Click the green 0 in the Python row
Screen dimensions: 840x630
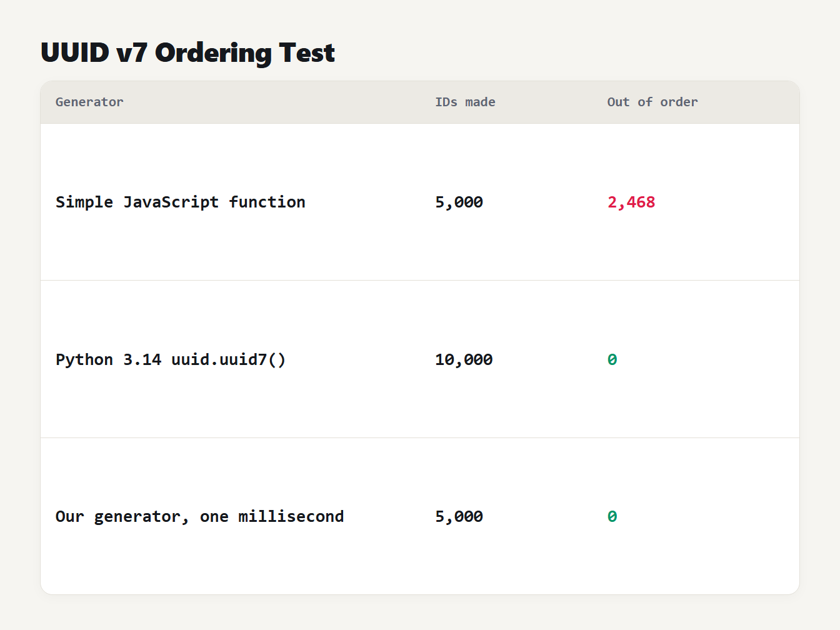coord(612,359)
